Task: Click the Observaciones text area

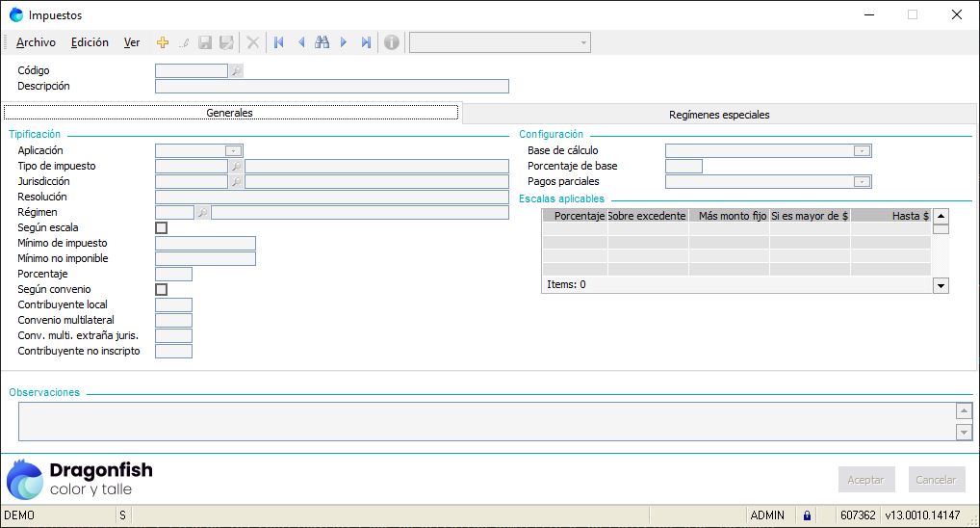Action: coord(487,422)
